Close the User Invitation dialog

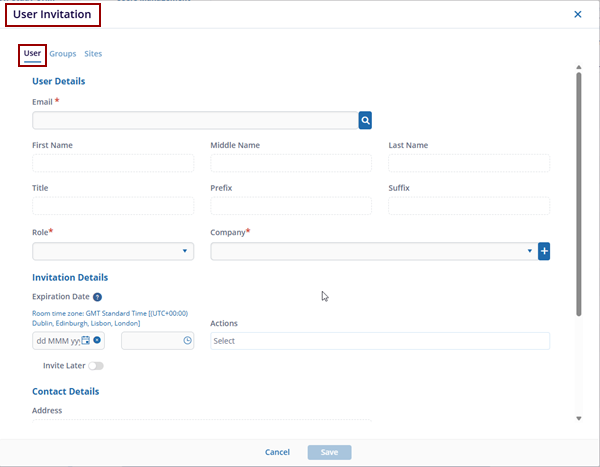[x=577, y=14]
